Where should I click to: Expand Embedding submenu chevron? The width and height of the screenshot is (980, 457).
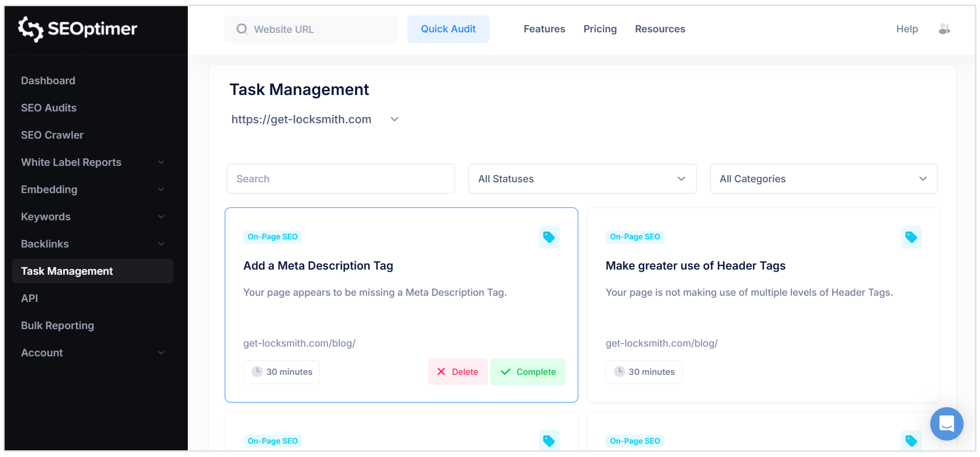pos(161,189)
